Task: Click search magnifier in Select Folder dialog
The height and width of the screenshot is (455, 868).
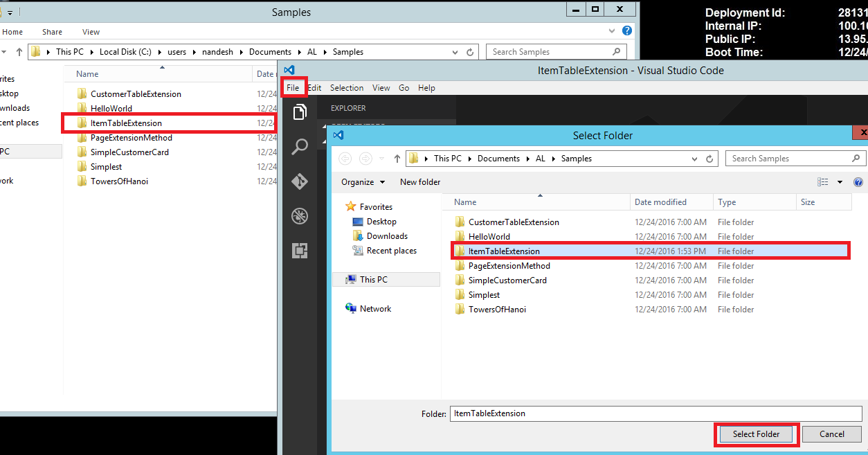Action: (856, 159)
